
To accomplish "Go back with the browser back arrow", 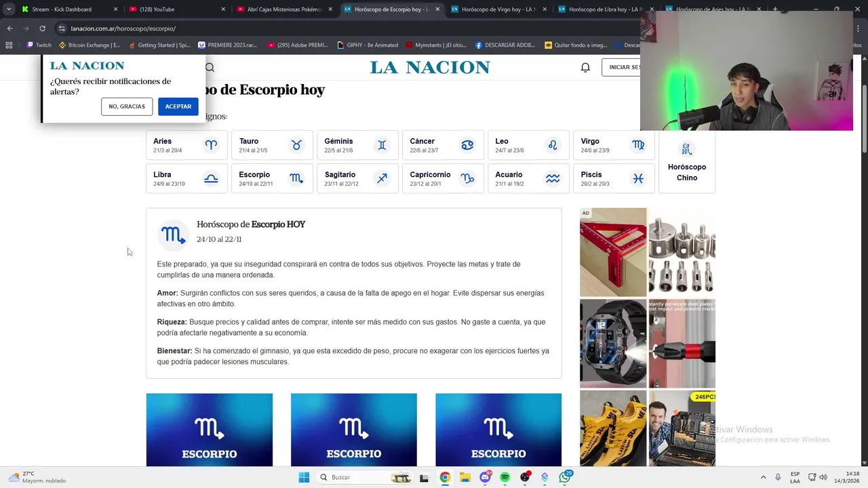I will click(9, 28).
